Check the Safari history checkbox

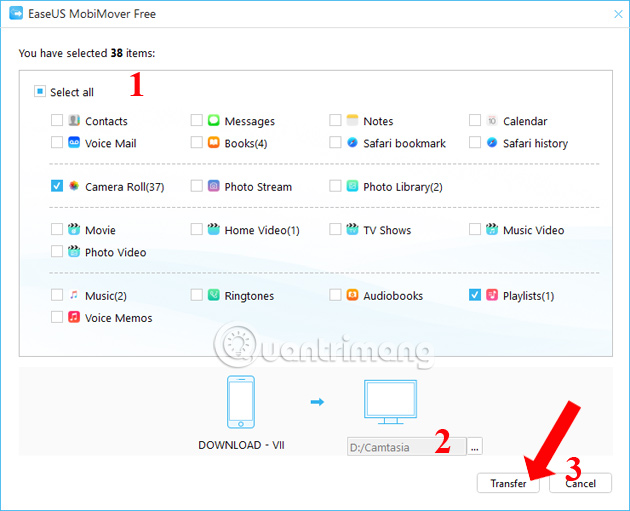pyautogui.click(x=475, y=142)
